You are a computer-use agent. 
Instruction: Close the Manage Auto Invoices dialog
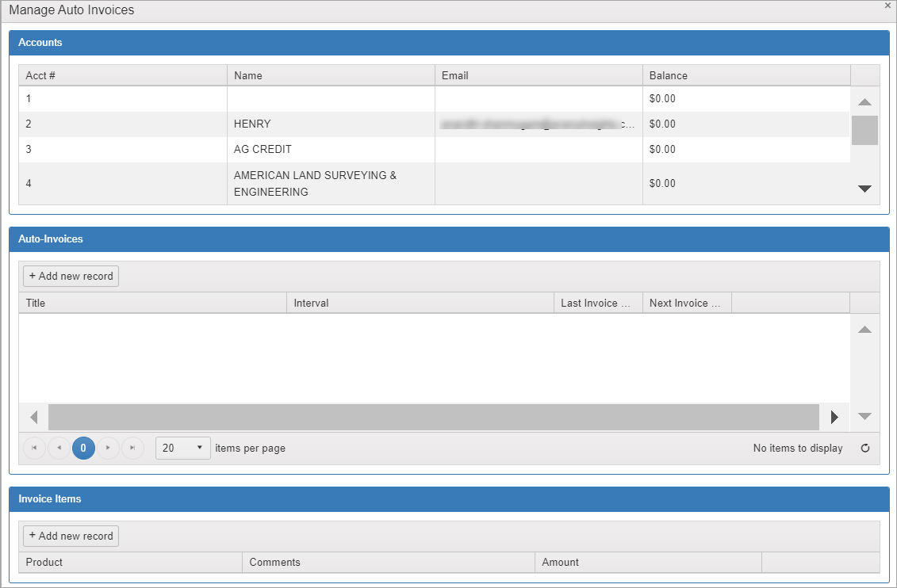click(x=887, y=6)
